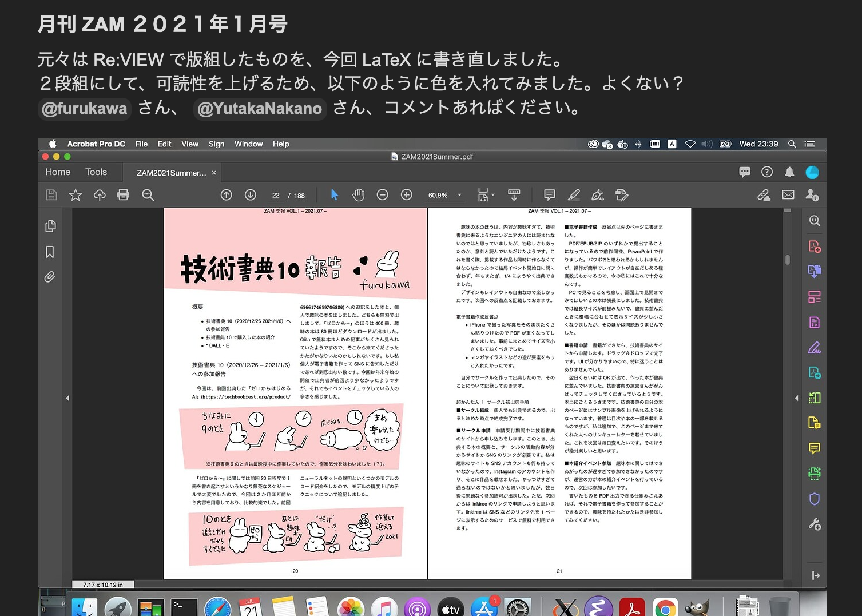Screen dimensions: 862x616
Task: Open the teal Export PDF tool
Action: tap(815, 372)
